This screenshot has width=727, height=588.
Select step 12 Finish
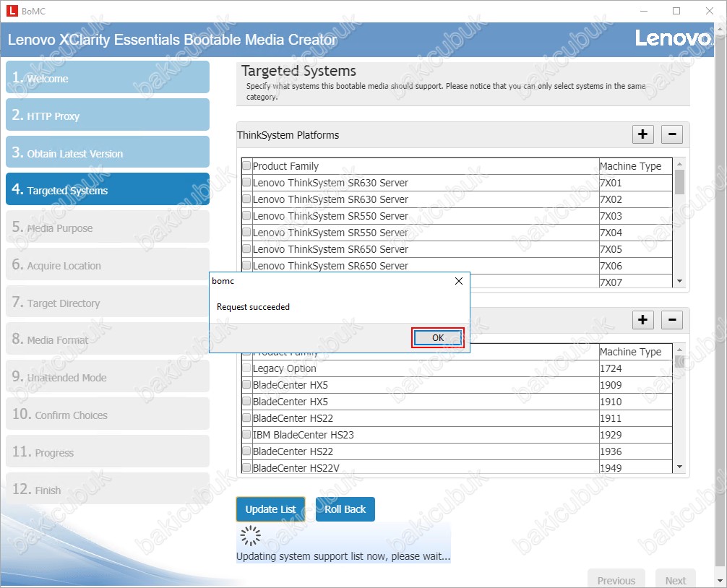[x=108, y=489]
